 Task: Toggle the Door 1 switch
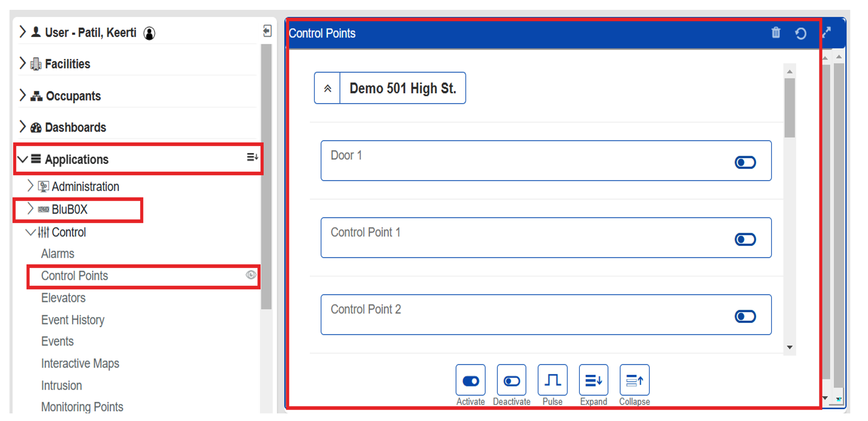(745, 162)
